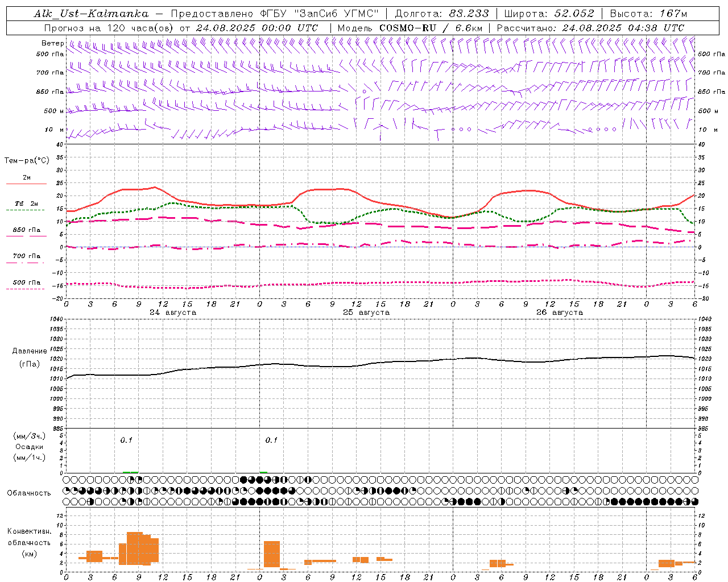
Task: Click the Облачность cloudiness label
Action: pos(29,493)
